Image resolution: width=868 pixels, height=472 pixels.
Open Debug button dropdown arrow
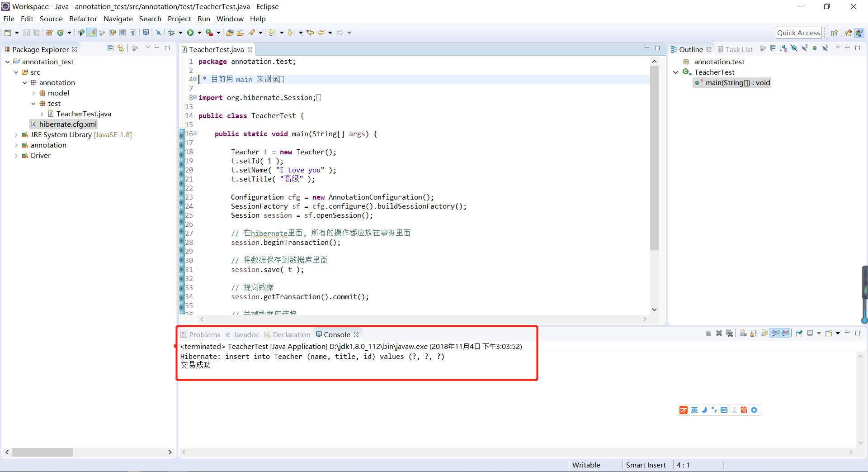[180, 33]
